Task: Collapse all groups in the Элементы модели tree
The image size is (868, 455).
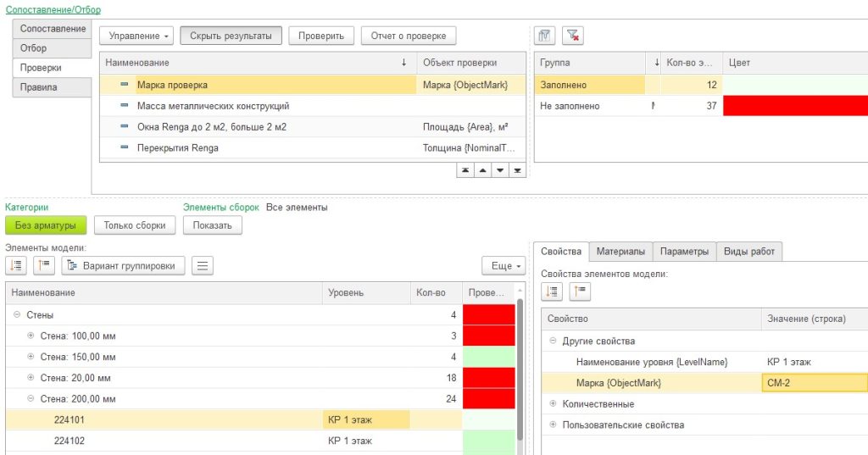Action: (x=44, y=266)
